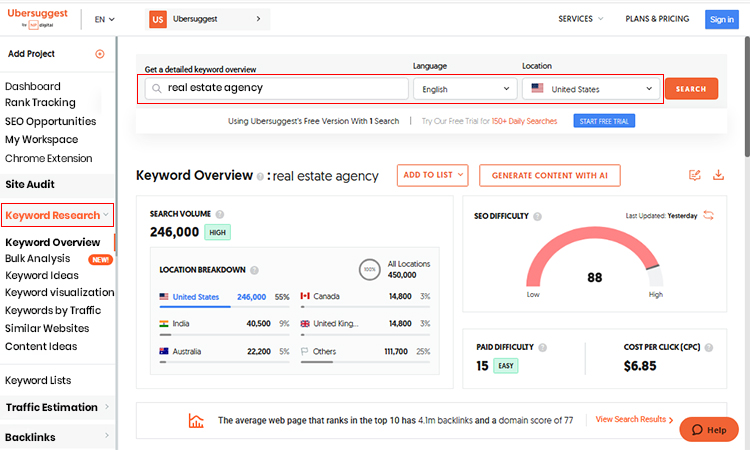Click the Others 25% progress bar
The height and width of the screenshot is (450, 750).
[365, 362]
